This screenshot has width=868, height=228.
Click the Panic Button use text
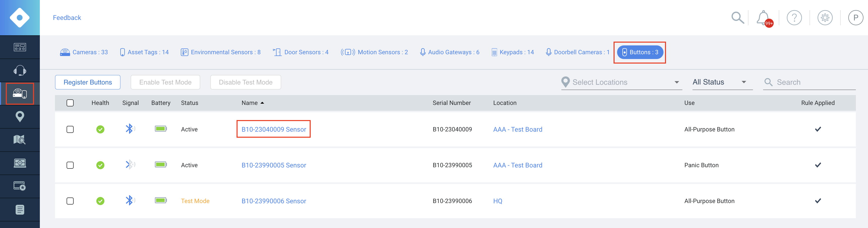(x=701, y=165)
